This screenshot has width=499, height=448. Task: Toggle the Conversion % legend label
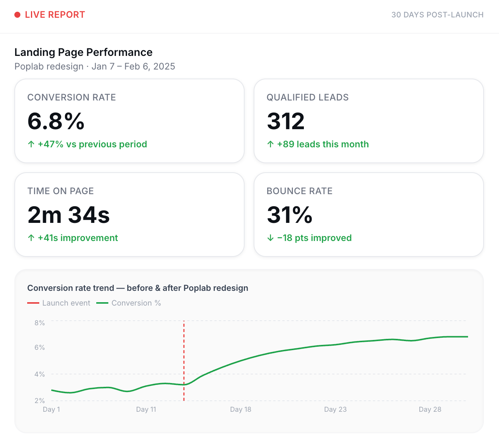pyautogui.click(x=136, y=303)
